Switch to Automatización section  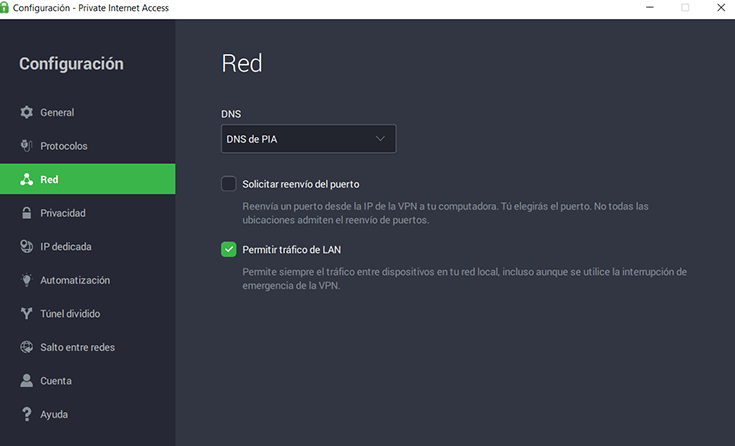tap(88, 280)
